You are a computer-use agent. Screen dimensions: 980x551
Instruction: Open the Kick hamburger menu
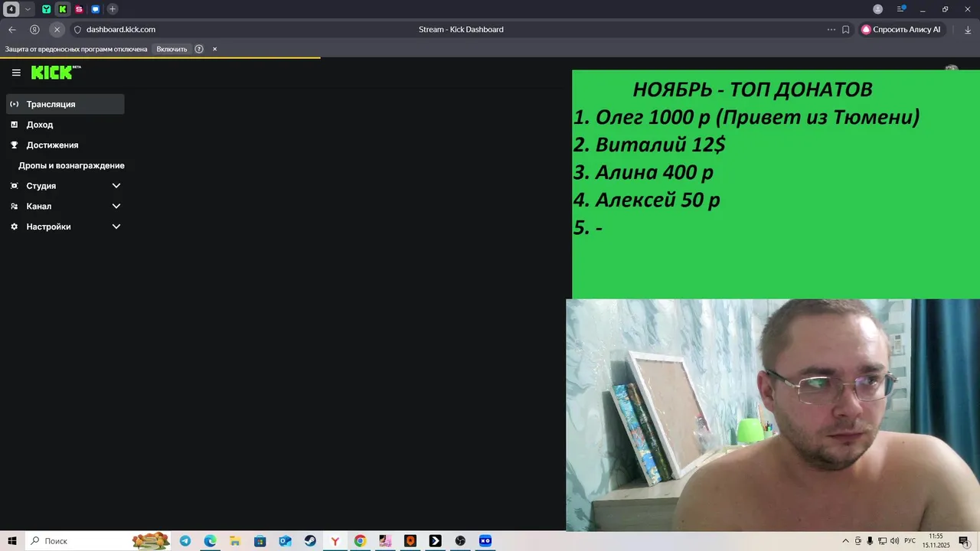(16, 73)
